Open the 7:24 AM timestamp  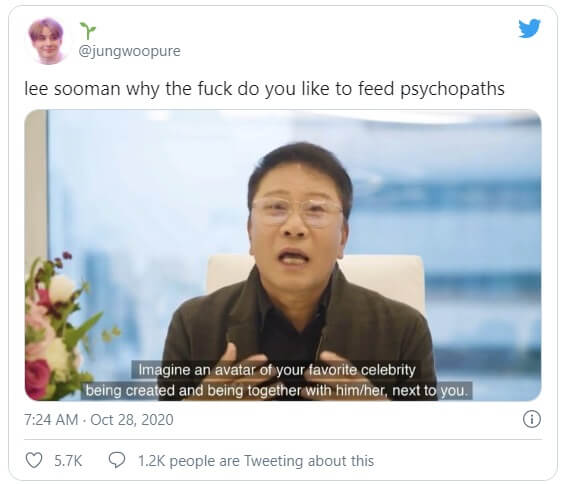51,419
